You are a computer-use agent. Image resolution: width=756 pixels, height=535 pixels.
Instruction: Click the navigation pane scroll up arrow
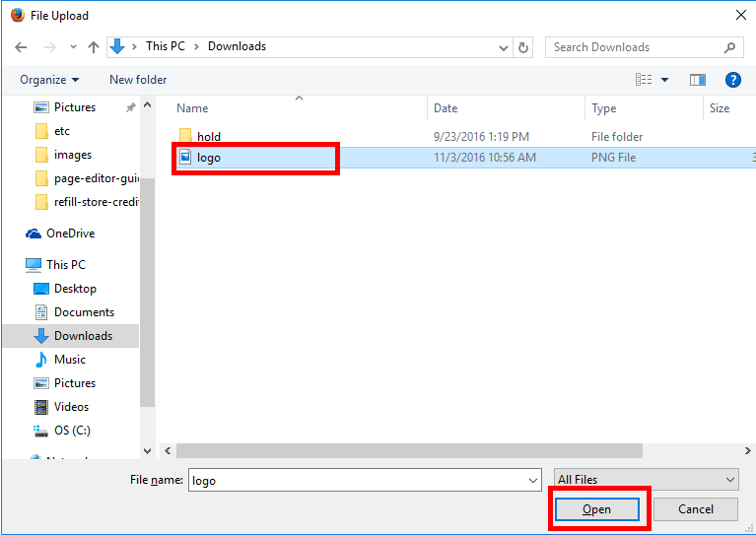[x=148, y=104]
